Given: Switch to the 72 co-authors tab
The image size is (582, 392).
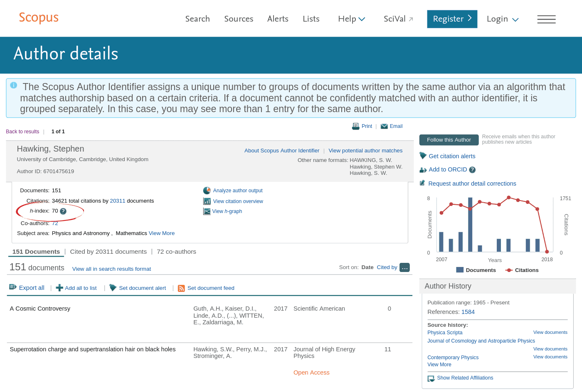Looking at the screenshot, I should click(176, 251).
